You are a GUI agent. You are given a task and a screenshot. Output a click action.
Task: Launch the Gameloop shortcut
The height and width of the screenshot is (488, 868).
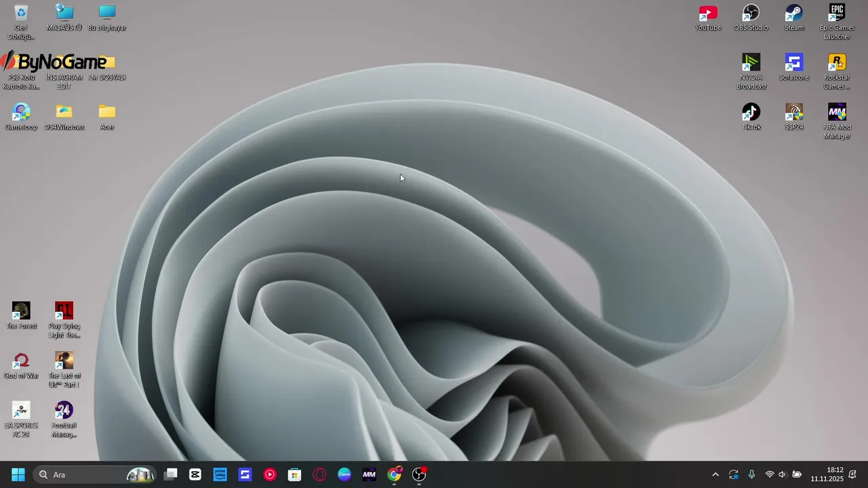pyautogui.click(x=21, y=117)
